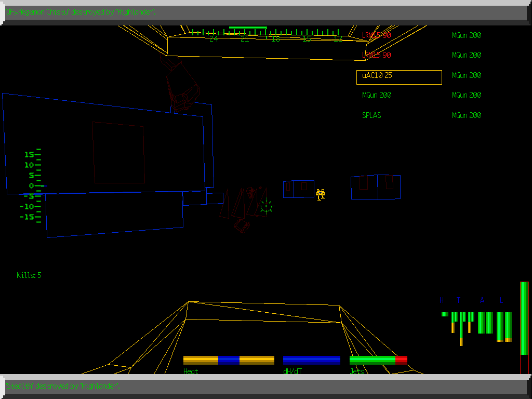The width and height of the screenshot is (532, 399).
Task: Click the blue L legs armor label
Action: 501,300
